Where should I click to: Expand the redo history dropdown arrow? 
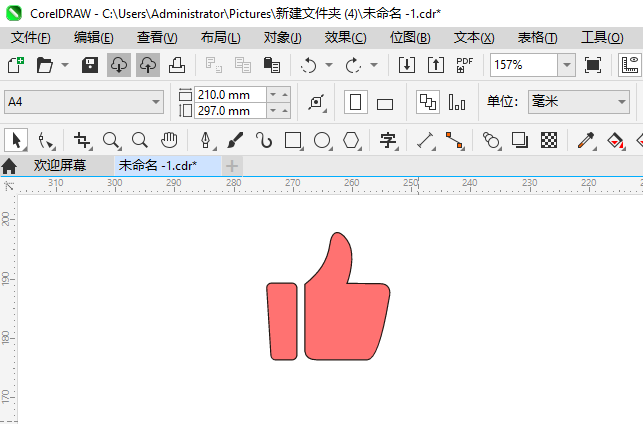[374, 65]
